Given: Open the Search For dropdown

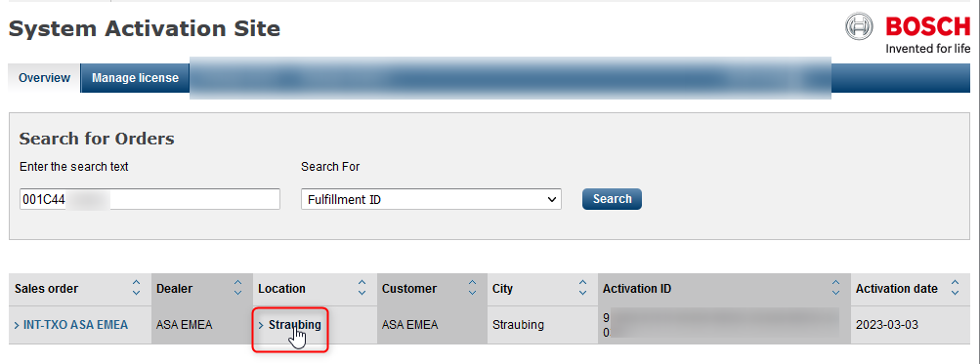Looking at the screenshot, I should pos(431,199).
